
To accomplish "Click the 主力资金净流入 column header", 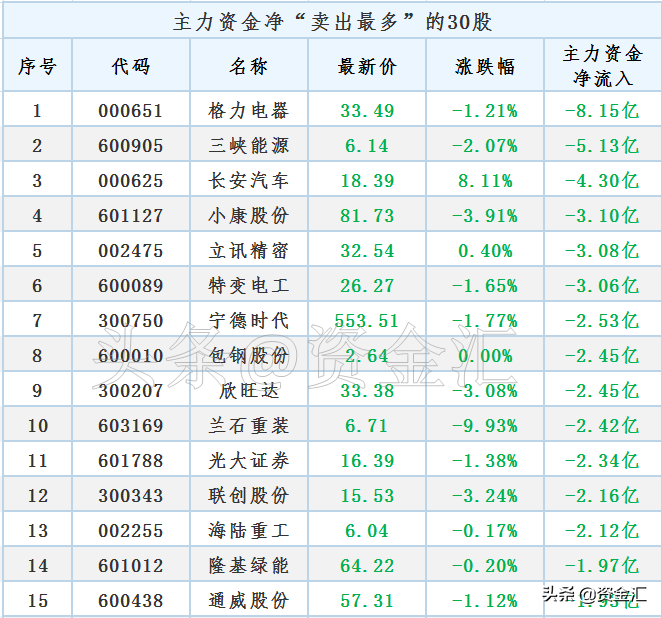I will click(x=603, y=66).
